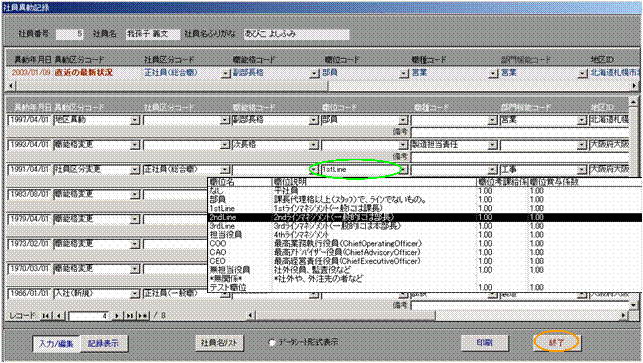
Task: Choose 1stLine from the open dropdown list
Action: [x=424, y=209]
